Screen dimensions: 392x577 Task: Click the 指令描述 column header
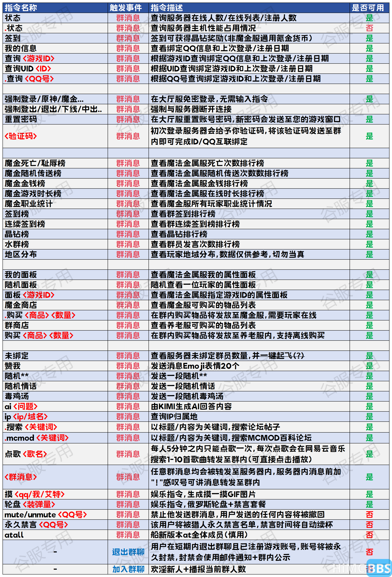pos(249,8)
